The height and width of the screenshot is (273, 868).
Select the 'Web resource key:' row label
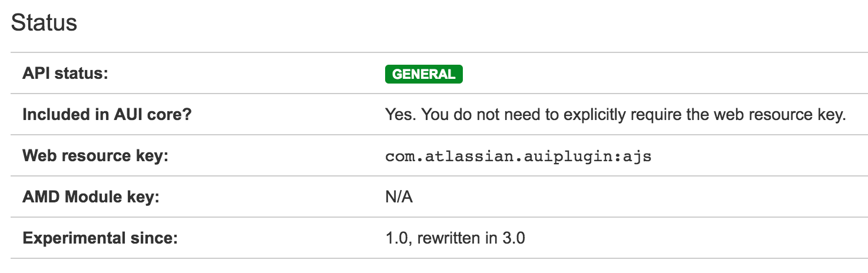95,156
